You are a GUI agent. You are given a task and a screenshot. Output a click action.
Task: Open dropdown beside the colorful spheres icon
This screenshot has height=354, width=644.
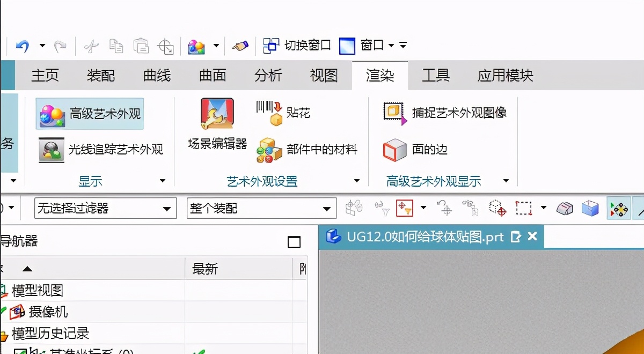point(216,46)
